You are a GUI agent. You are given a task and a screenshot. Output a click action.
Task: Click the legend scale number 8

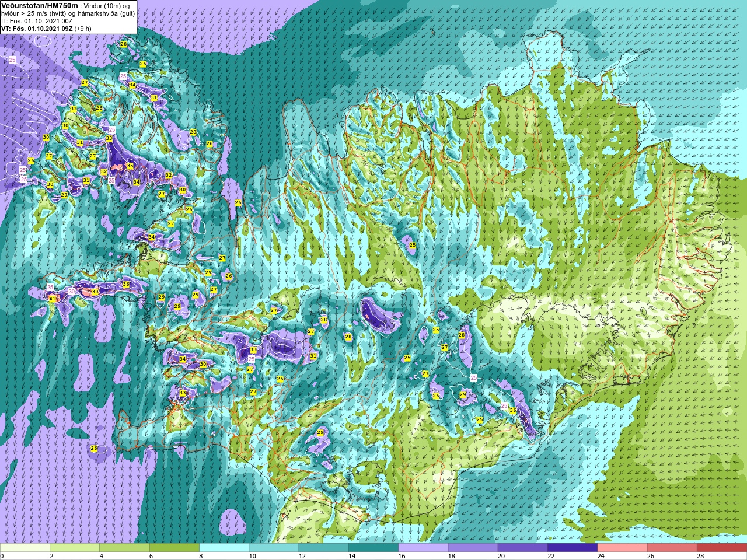point(201,556)
